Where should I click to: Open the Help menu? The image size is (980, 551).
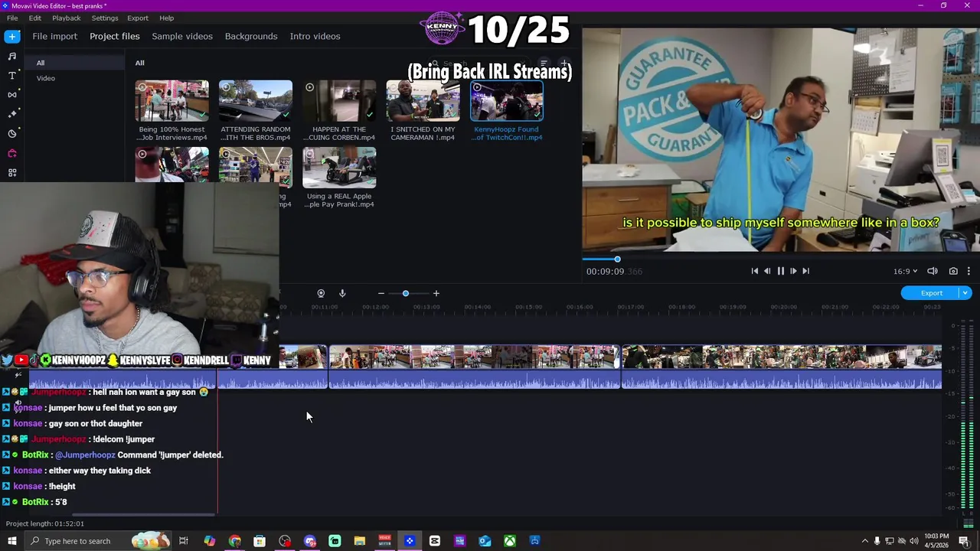pos(167,18)
